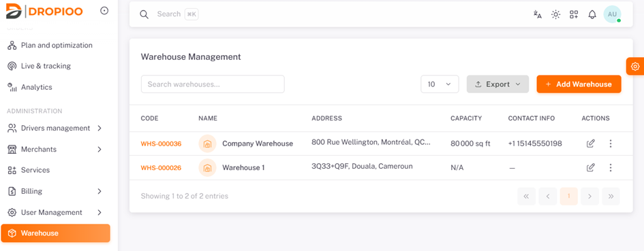Click the User Management gear icon

[12, 212]
